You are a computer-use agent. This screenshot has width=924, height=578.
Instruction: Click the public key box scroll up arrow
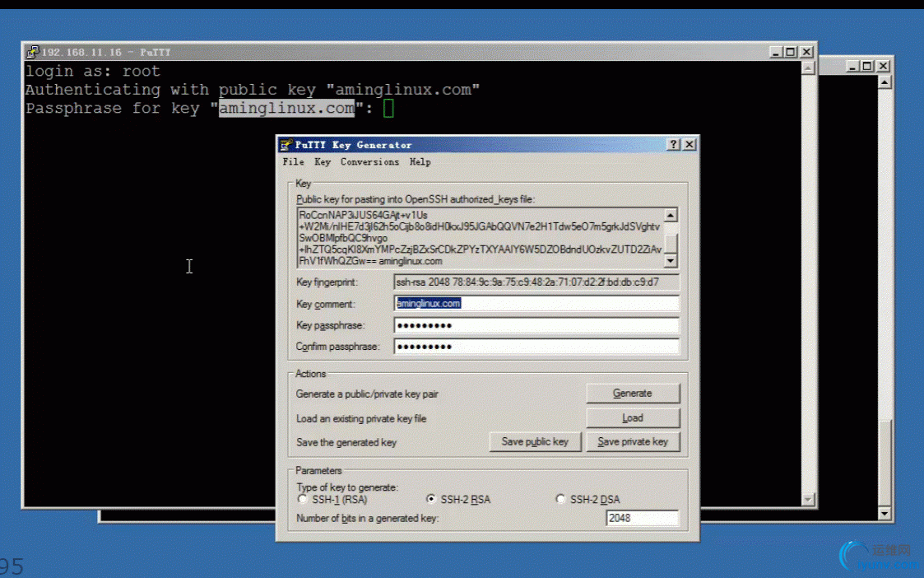pos(671,215)
